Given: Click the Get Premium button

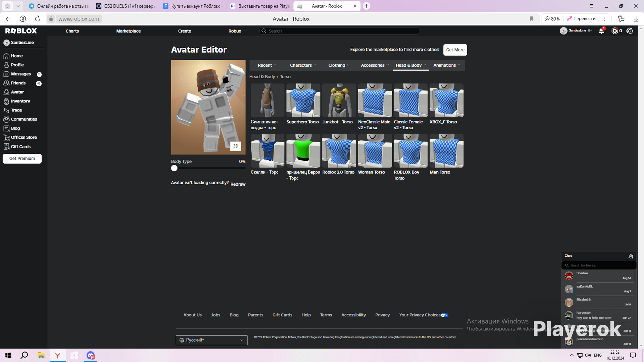Looking at the screenshot, I should [22, 159].
